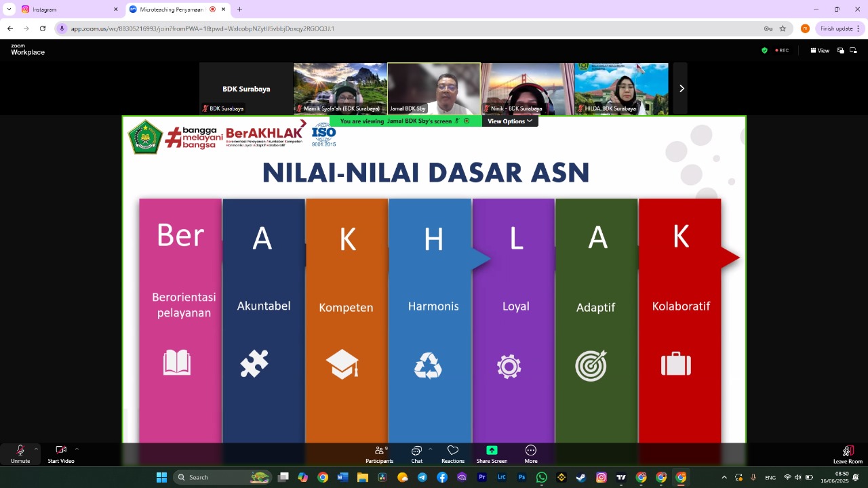Expand video settings caret beside Start Video
This screenshot has width=868, height=488.
tap(77, 449)
